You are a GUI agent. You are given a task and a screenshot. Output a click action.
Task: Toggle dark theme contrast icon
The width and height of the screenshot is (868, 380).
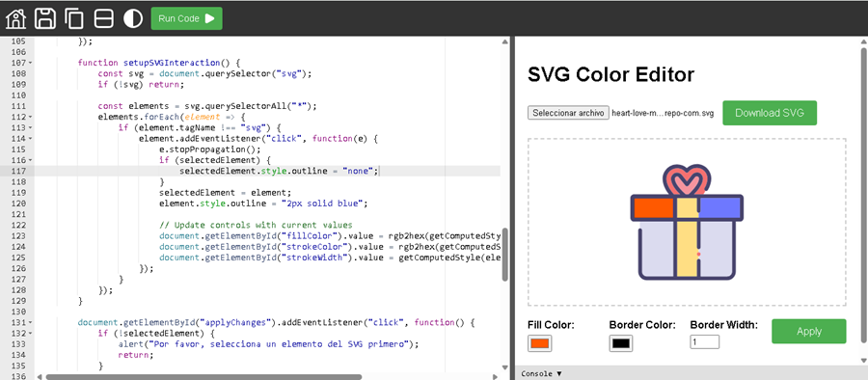133,18
